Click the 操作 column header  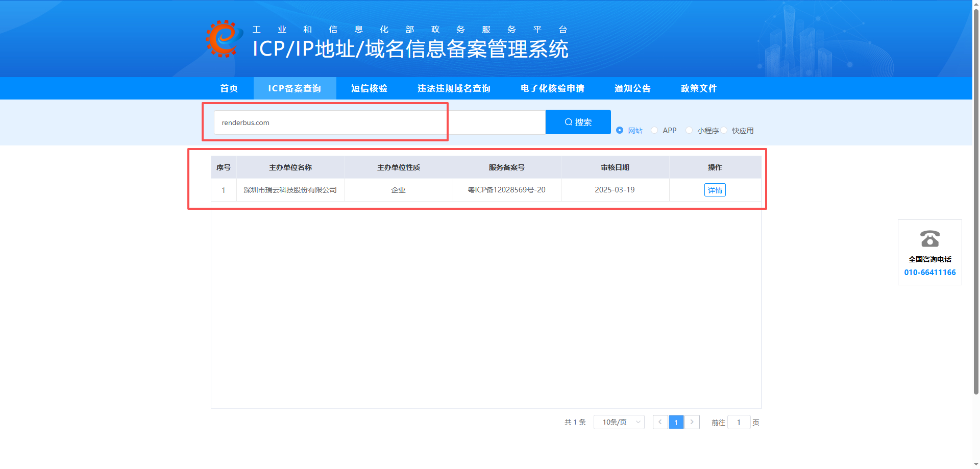pos(715,167)
